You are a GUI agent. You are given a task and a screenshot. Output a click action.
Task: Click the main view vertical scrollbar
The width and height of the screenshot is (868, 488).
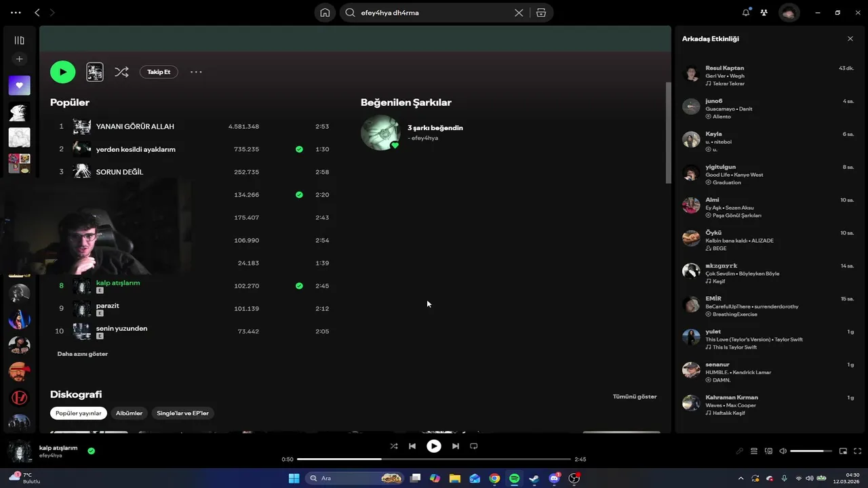pyautogui.click(x=669, y=132)
